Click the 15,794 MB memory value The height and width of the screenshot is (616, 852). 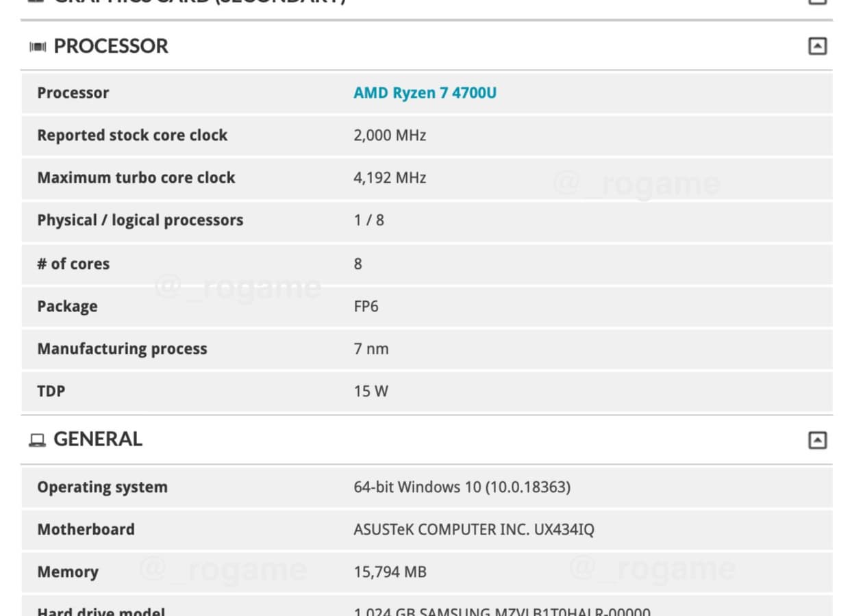click(x=390, y=572)
